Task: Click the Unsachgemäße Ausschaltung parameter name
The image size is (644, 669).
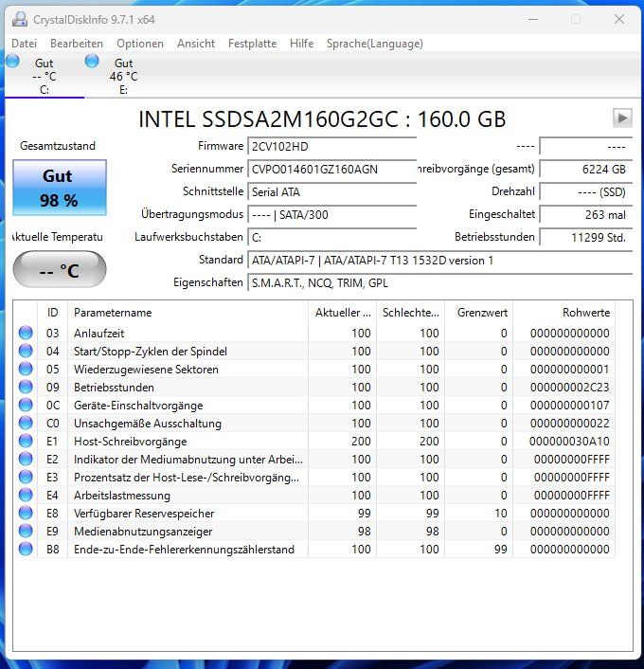Action: (148, 424)
